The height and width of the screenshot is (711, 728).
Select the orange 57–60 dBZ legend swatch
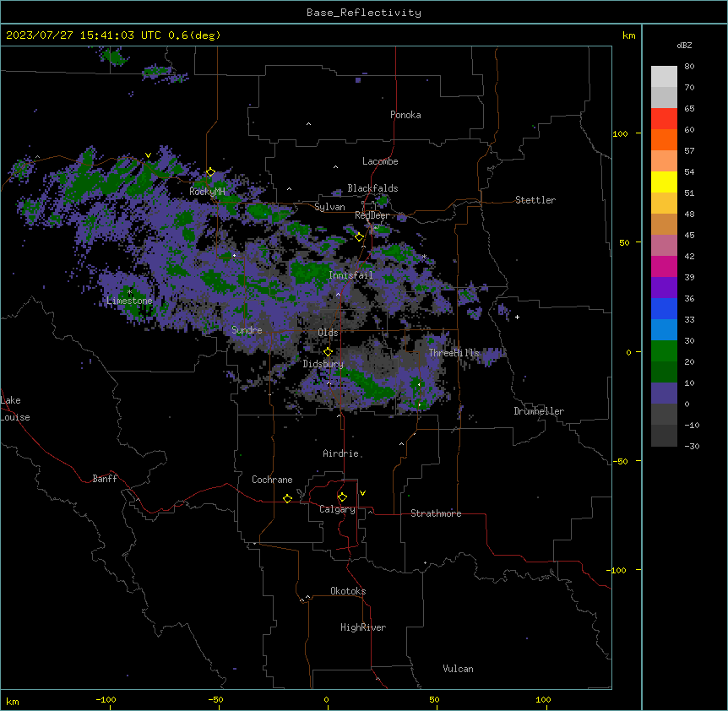click(x=664, y=139)
